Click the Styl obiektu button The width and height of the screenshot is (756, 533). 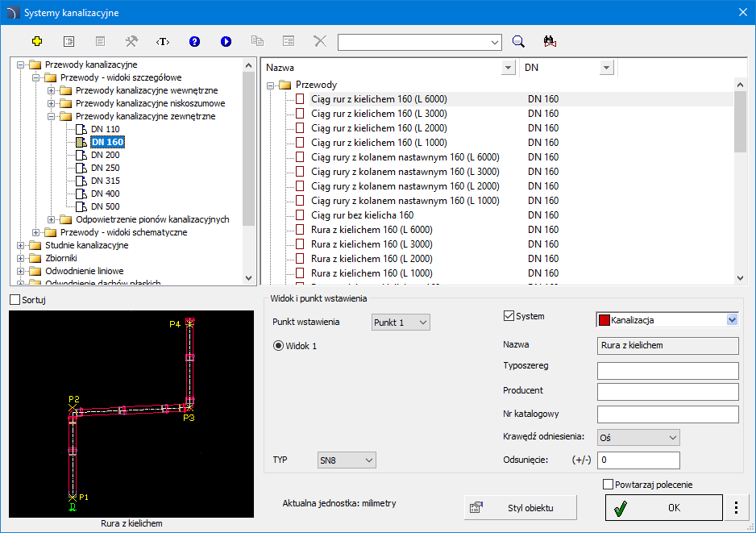[x=520, y=508]
